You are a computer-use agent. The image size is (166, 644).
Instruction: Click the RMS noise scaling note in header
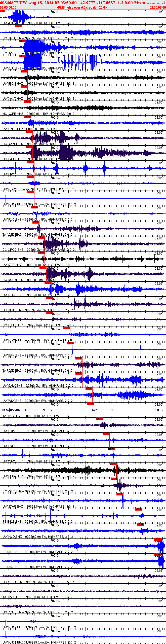(x=83, y=8)
